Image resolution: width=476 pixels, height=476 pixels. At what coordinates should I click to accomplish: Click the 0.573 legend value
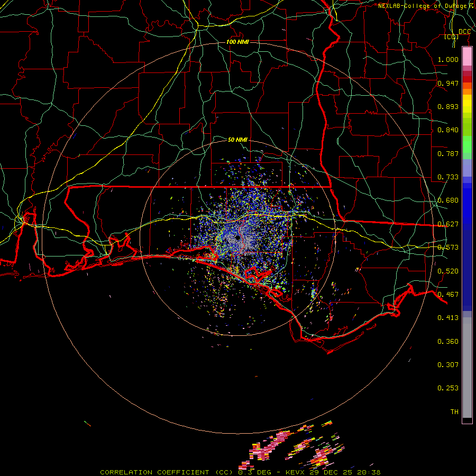(448, 248)
